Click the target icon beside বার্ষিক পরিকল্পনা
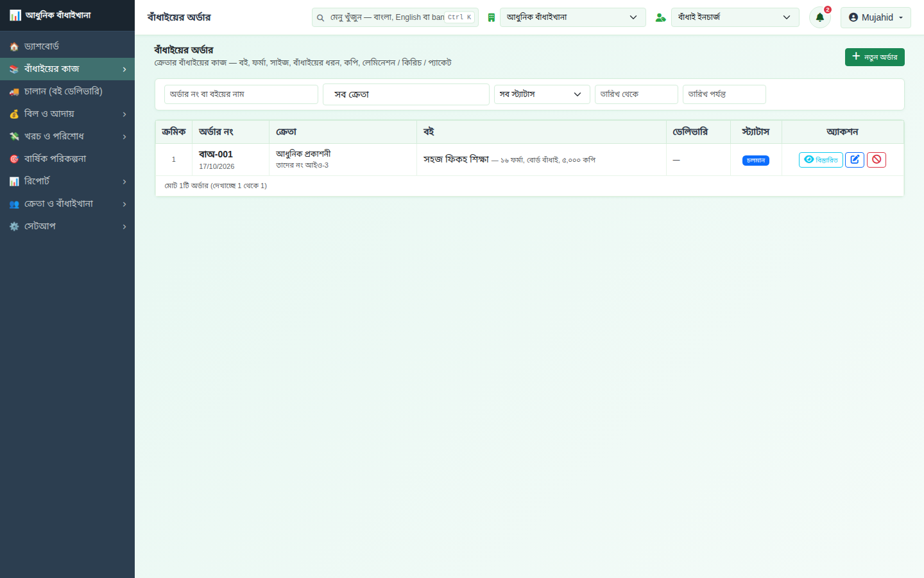The image size is (924, 578). coord(14,159)
